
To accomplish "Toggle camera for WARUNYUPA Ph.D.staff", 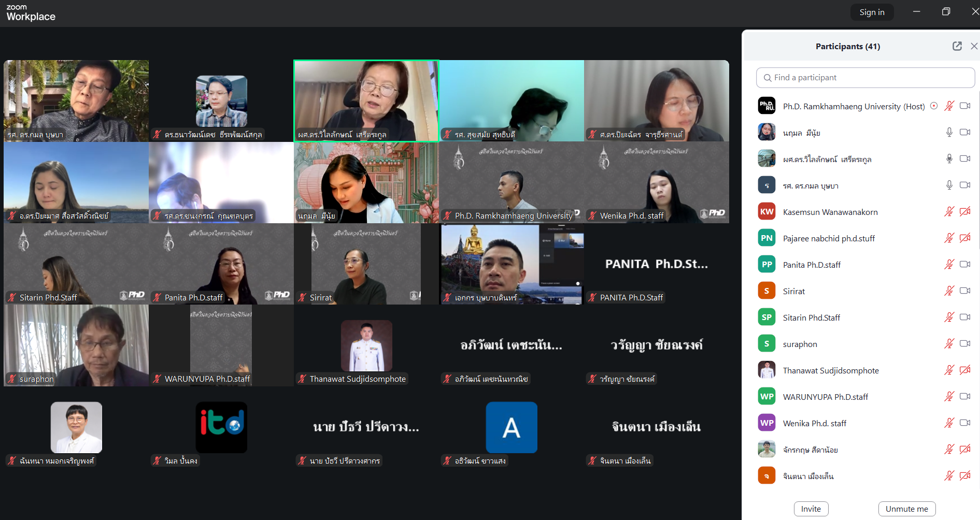I will tap(964, 396).
